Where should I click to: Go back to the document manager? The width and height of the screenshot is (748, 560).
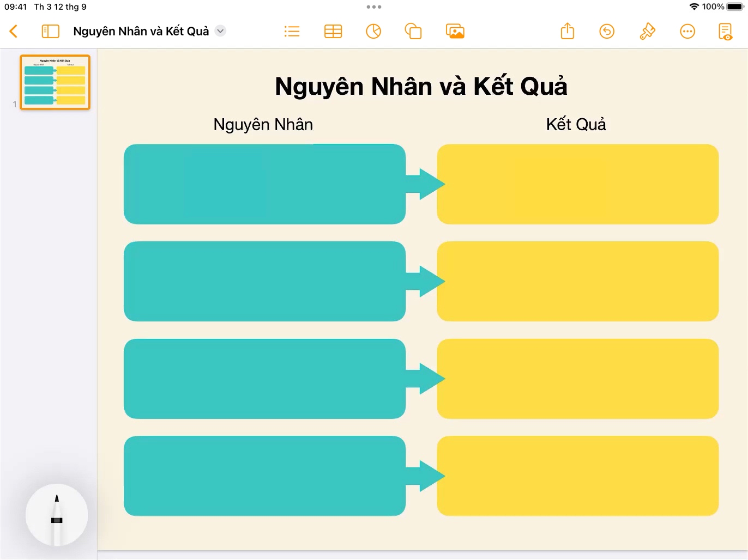coord(14,31)
